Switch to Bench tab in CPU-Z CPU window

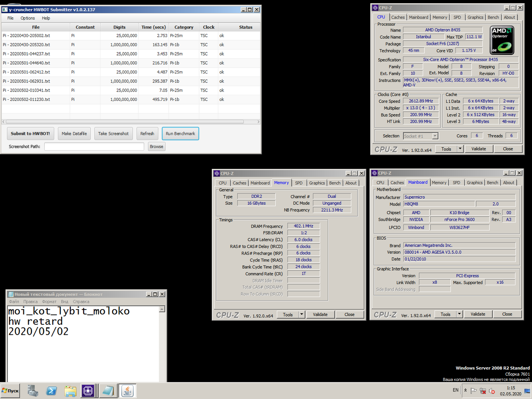(493, 17)
